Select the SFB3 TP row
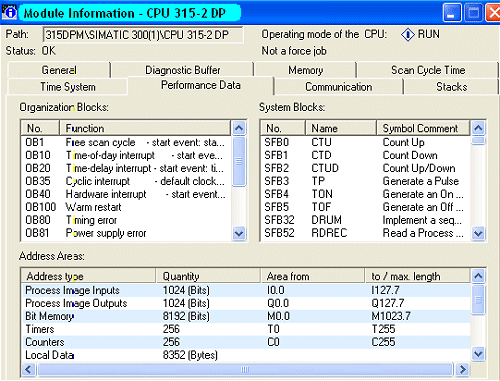 point(366,181)
